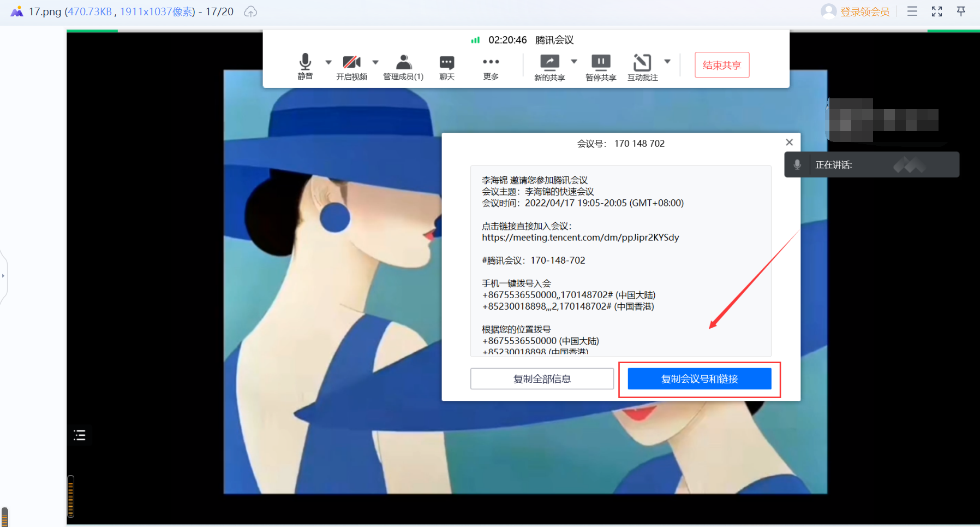Click the 会议时间 2022/04/17 line

pos(583,203)
